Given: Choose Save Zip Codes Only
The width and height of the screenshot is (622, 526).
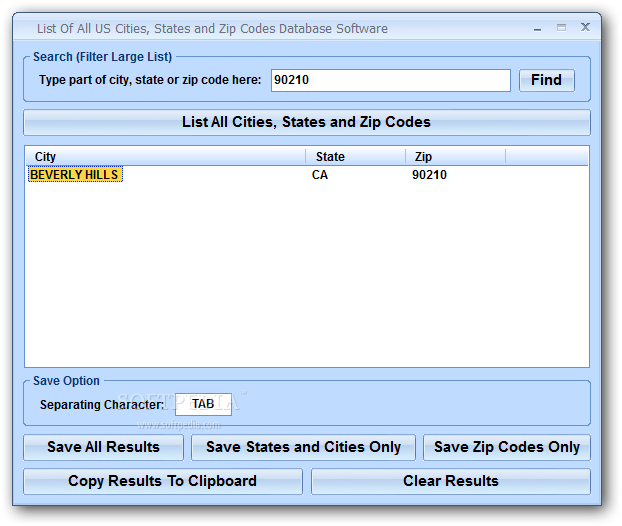Looking at the screenshot, I should [x=507, y=447].
